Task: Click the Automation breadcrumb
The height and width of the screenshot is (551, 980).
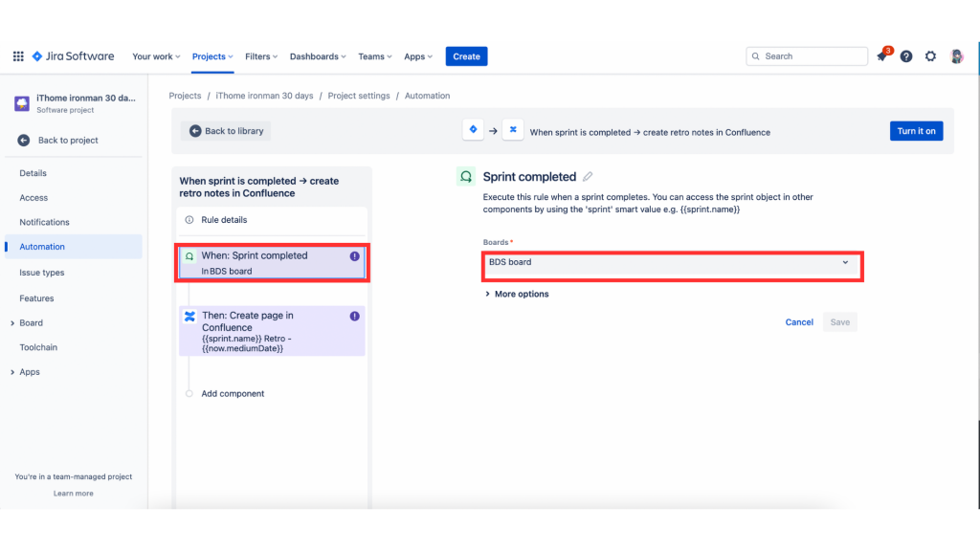Action: click(428, 96)
